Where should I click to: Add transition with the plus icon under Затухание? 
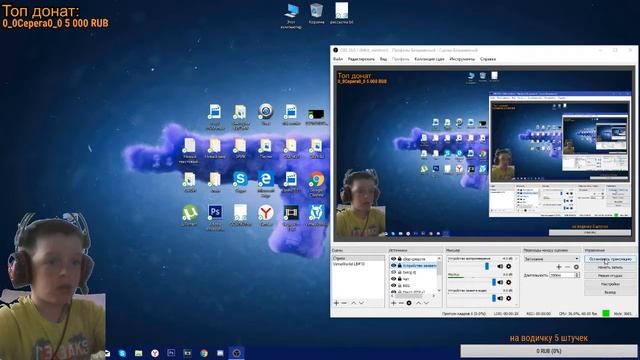click(x=559, y=267)
